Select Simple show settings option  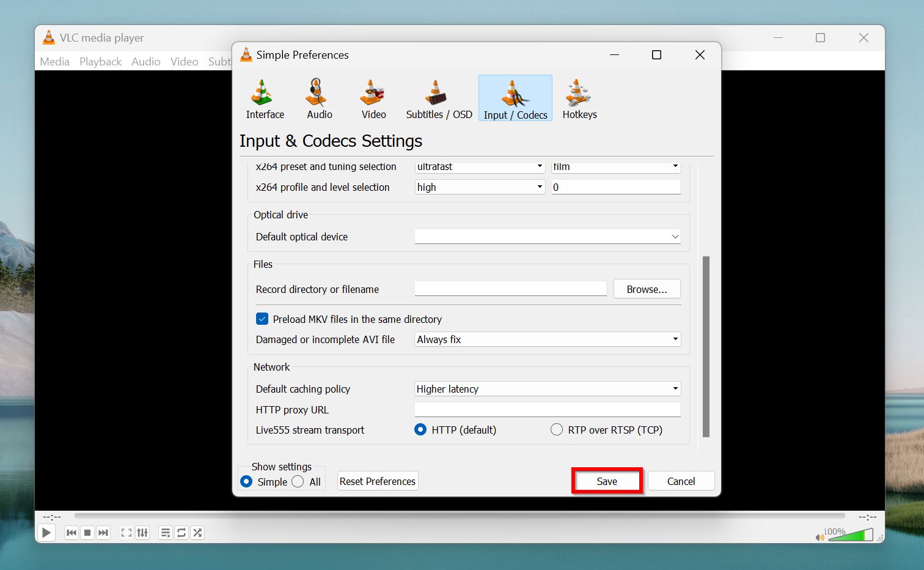click(246, 481)
